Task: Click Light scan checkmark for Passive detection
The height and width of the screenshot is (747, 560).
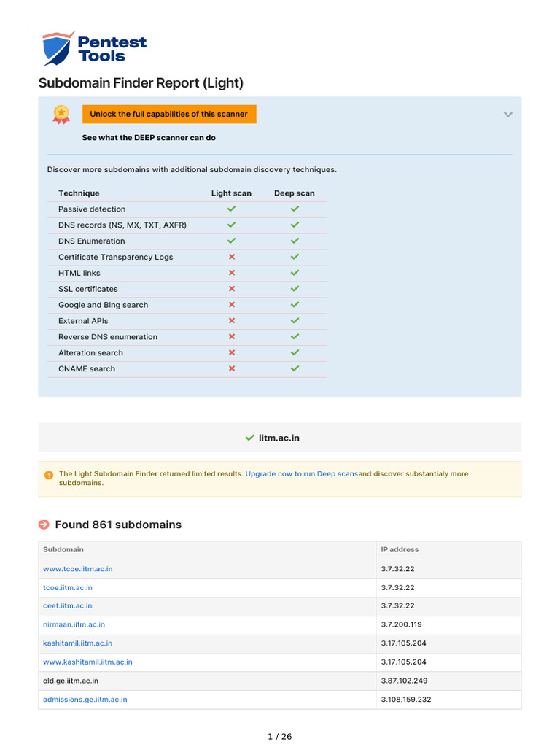Action: pos(232,209)
